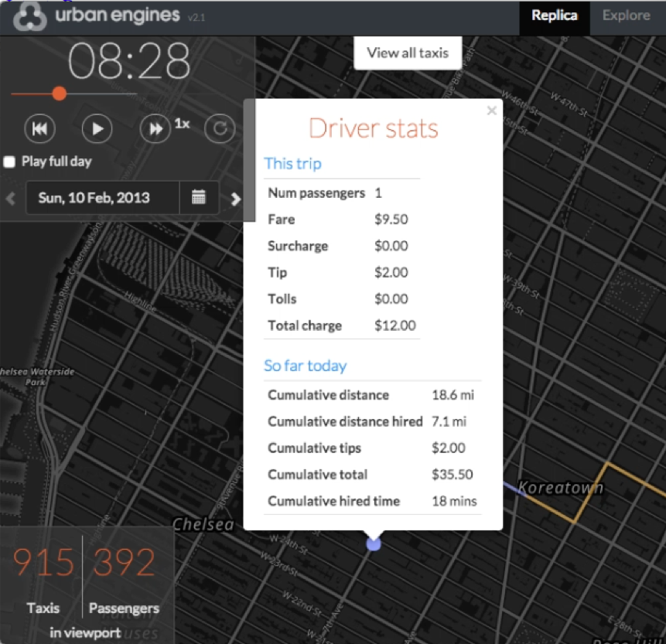The height and width of the screenshot is (644, 666).
Task: Click the skip-back rewind button
Action: point(39,128)
